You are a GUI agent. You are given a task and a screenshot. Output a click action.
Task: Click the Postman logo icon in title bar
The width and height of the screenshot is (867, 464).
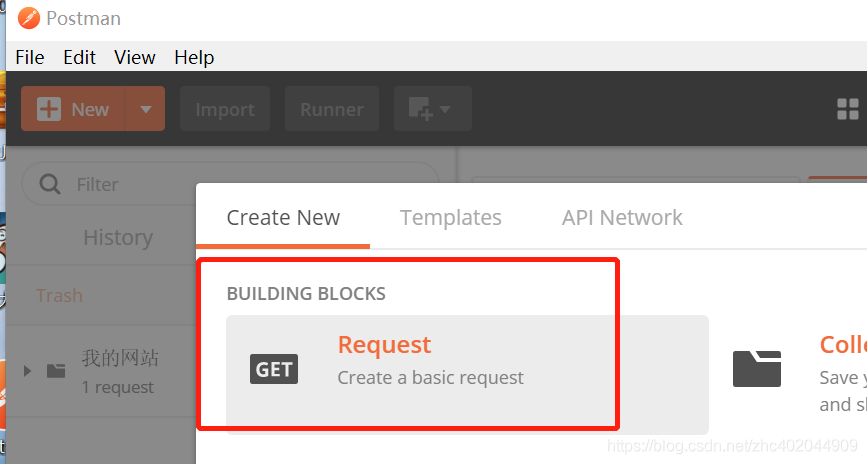(28, 19)
